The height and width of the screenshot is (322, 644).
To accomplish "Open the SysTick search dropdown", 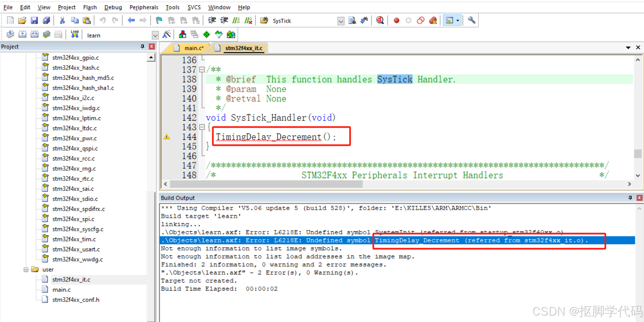I will 341,21.
